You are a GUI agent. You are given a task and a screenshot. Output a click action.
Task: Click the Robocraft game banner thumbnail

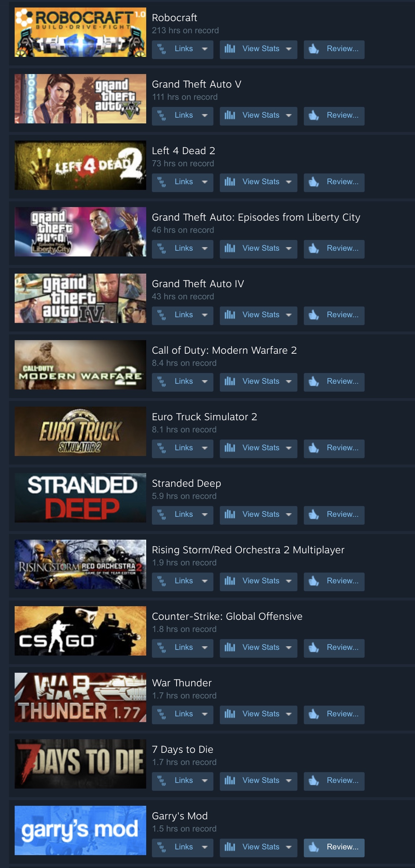[80, 32]
